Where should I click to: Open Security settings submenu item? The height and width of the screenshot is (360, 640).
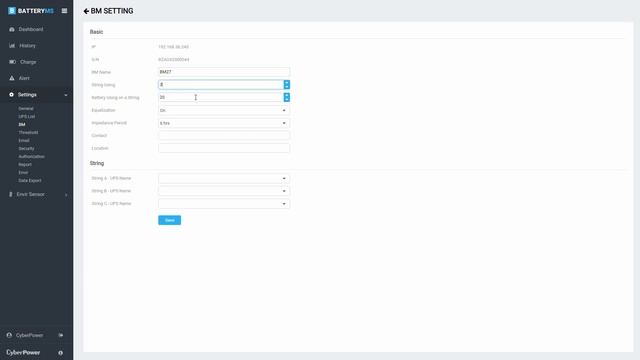tap(26, 149)
